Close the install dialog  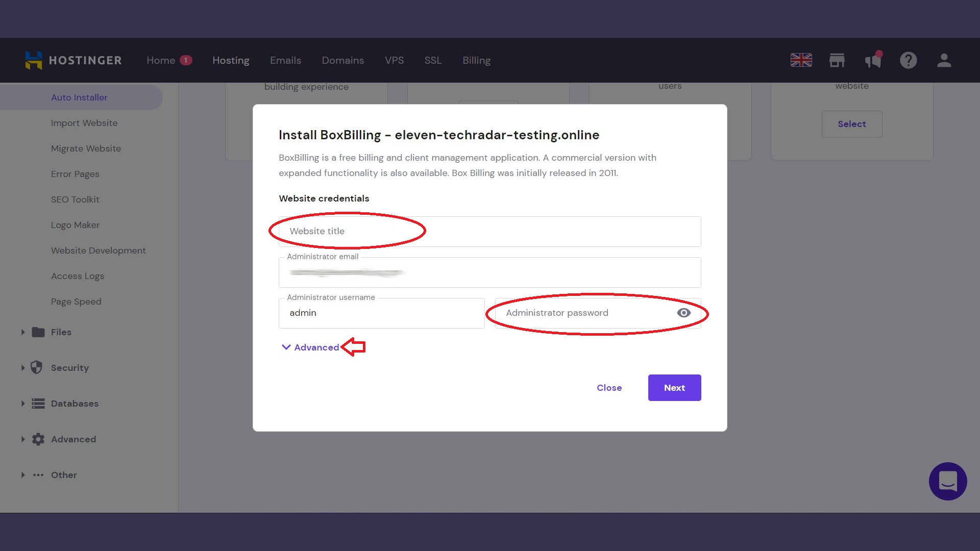(x=609, y=388)
